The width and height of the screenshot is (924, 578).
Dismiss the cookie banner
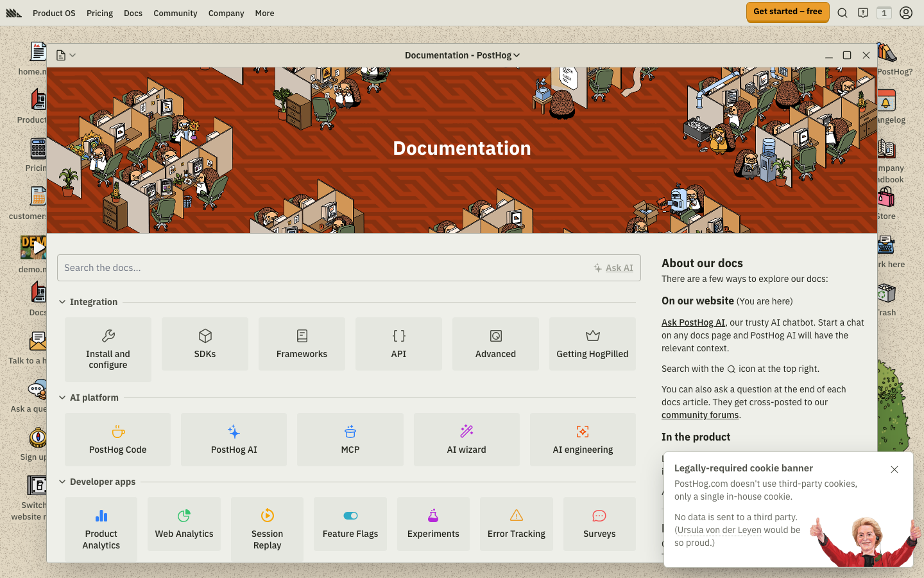[x=894, y=469]
